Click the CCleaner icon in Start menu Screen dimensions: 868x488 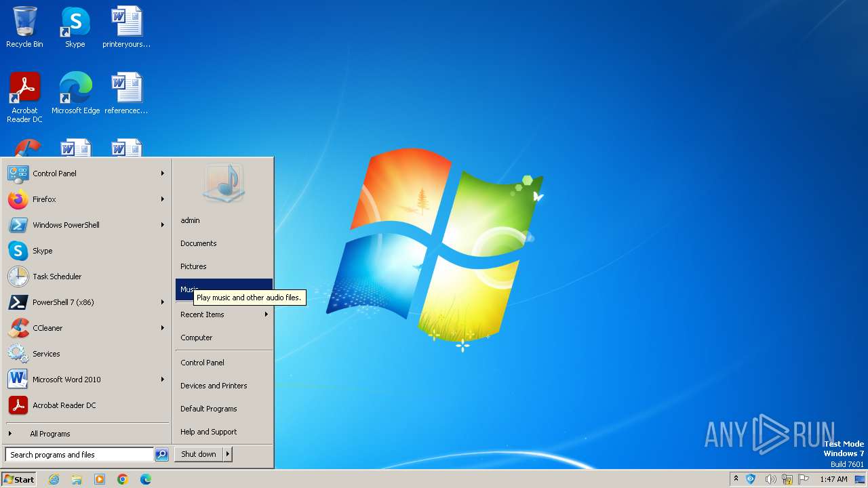(x=18, y=328)
